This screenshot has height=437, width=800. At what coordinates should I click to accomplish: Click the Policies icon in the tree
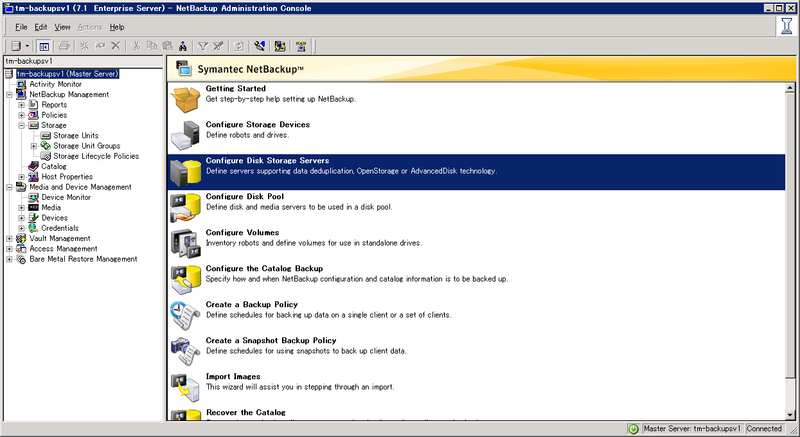click(x=33, y=115)
